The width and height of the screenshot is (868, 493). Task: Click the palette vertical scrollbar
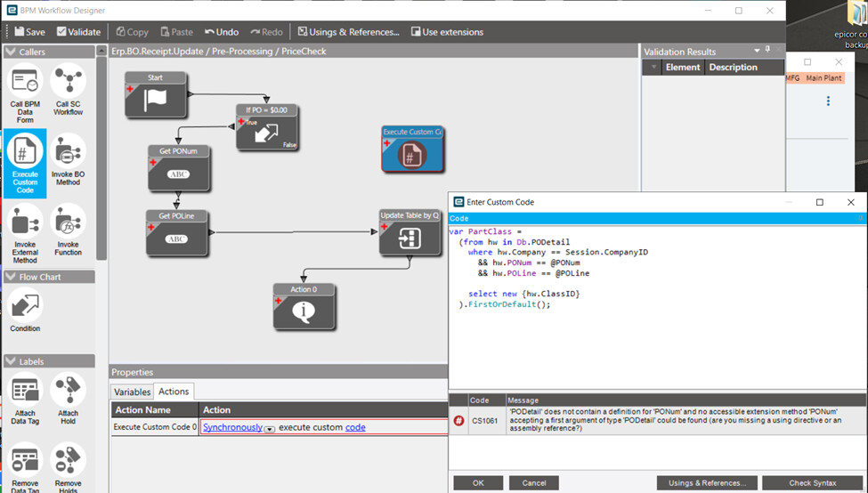[x=101, y=158]
